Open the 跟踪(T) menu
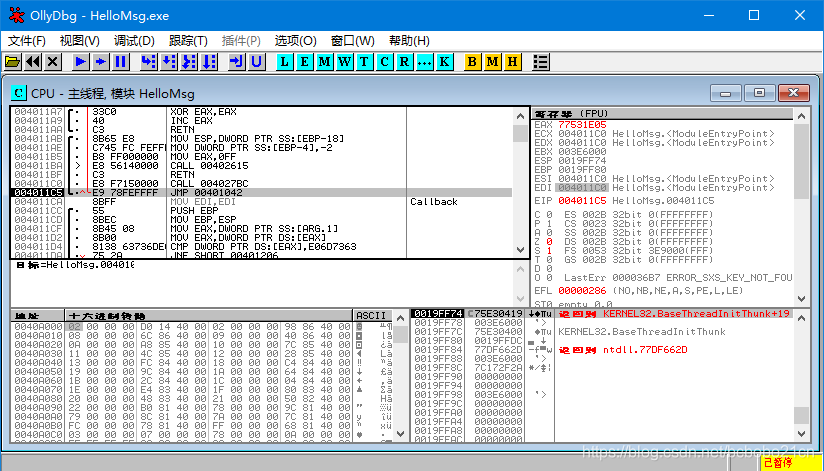The height and width of the screenshot is (471, 824). (189, 40)
